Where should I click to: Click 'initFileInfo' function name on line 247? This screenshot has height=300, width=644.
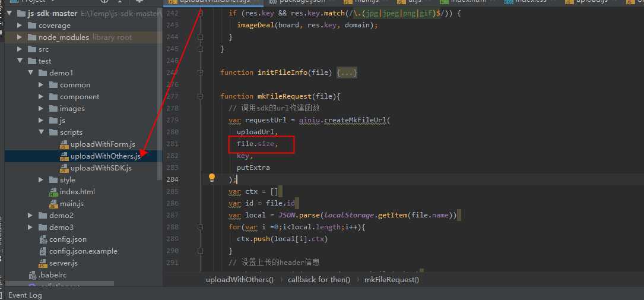[282, 72]
